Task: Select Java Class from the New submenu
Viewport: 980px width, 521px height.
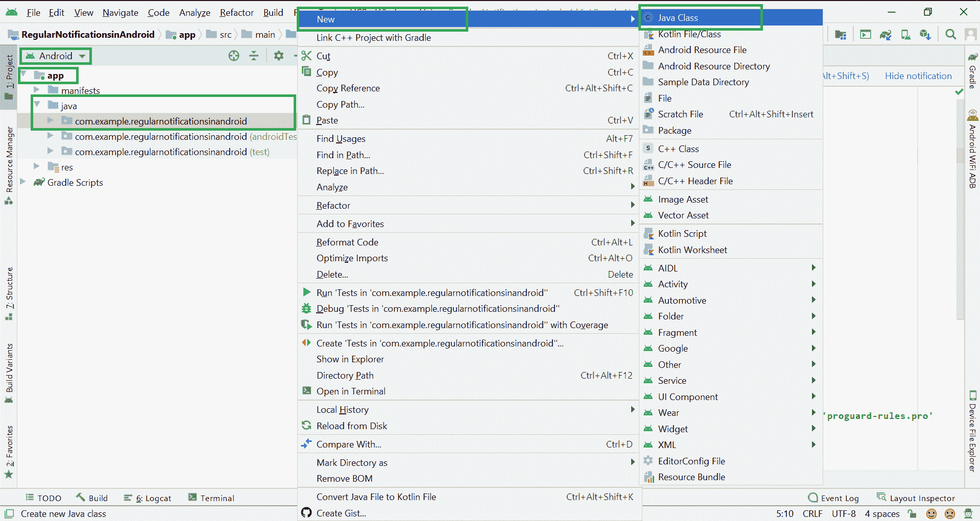Action: (678, 18)
